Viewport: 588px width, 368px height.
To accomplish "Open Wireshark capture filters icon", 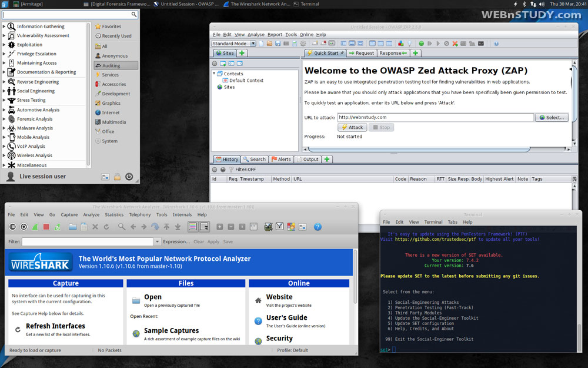I will pos(269,227).
